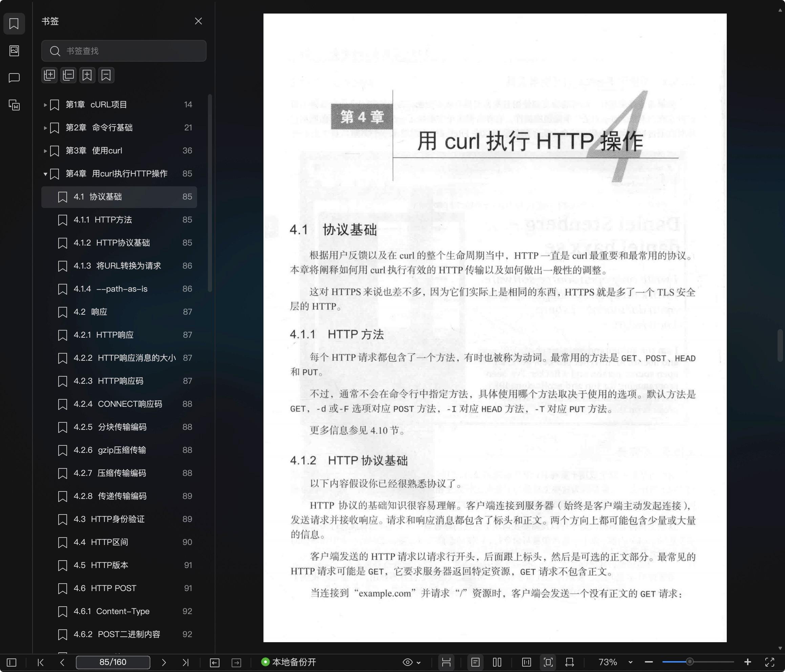Select 4.6 HTTP POST bookmark
The image size is (785, 672).
pos(119,588)
